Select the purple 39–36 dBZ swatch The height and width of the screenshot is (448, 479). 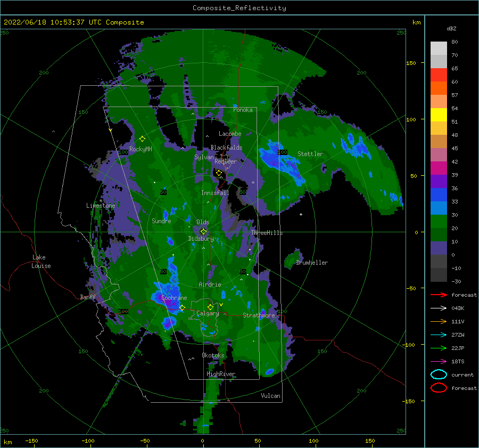439,181
